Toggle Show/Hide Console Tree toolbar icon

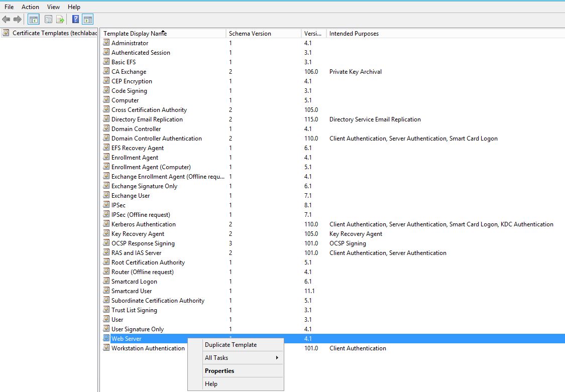tap(34, 20)
